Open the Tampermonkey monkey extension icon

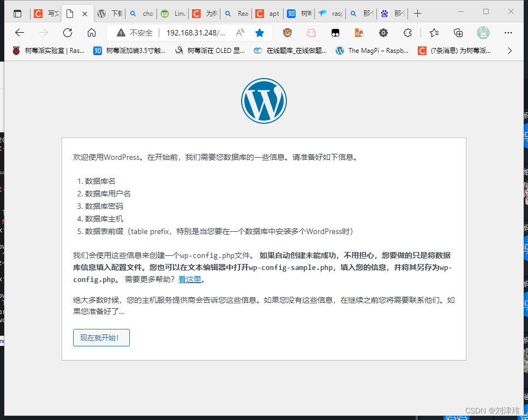click(x=287, y=33)
